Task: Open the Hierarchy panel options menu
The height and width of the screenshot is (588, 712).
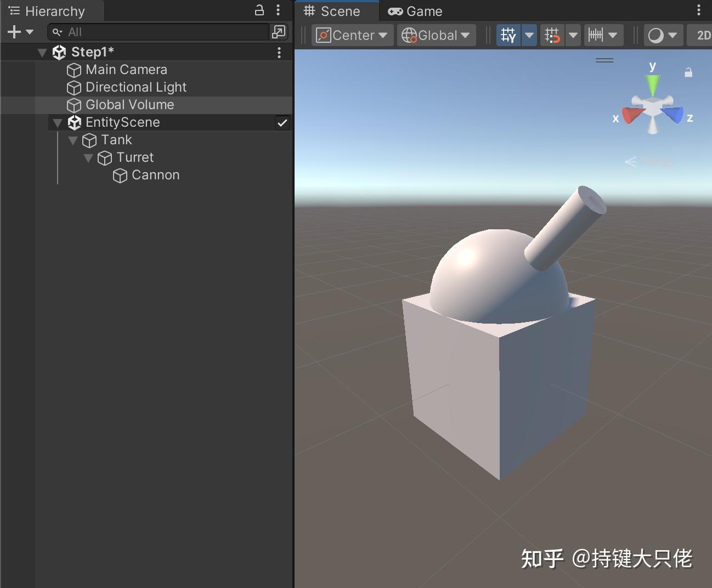Action: [x=278, y=10]
